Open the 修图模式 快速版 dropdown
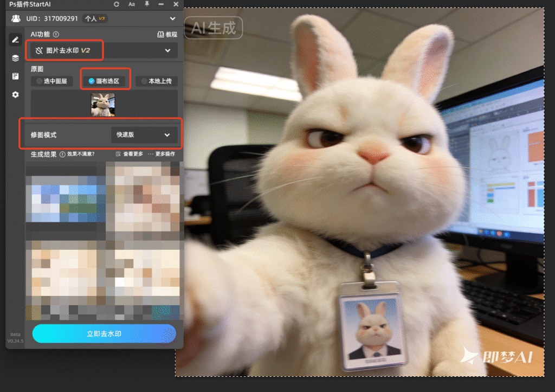 [144, 135]
